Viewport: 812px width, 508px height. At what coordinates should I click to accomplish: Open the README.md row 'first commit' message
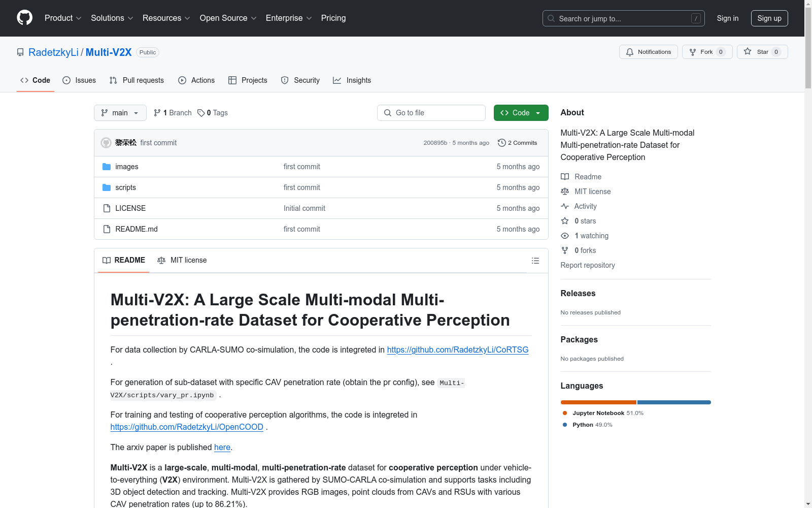302,229
